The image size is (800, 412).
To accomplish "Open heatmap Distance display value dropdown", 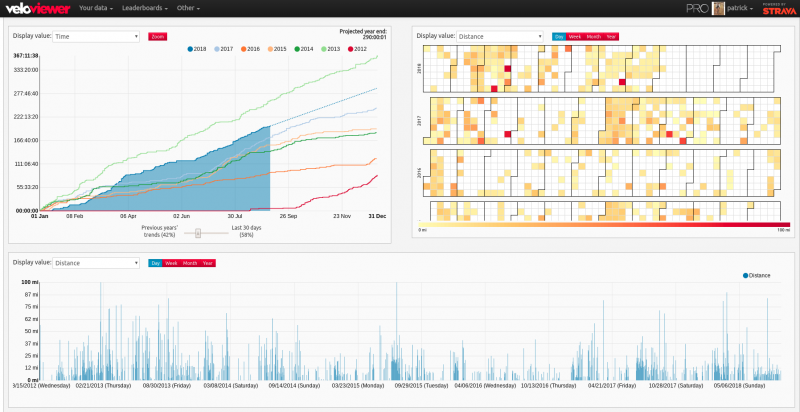I will click(499, 36).
